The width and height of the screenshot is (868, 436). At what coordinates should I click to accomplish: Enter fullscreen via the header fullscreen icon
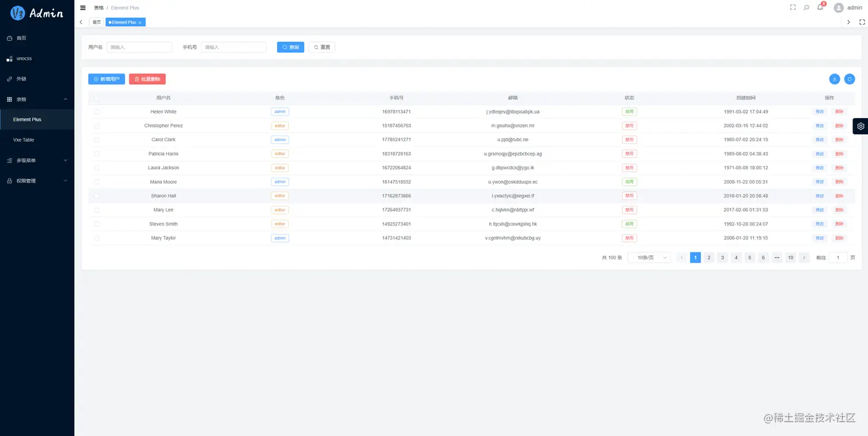(x=793, y=7)
